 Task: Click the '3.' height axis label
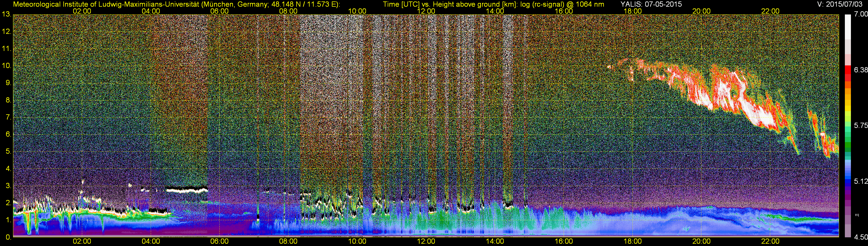pos(8,186)
